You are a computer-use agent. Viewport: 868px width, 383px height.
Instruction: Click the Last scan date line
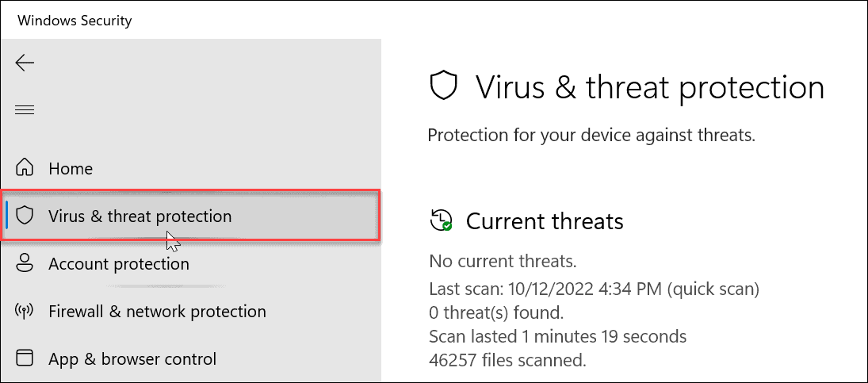595,288
